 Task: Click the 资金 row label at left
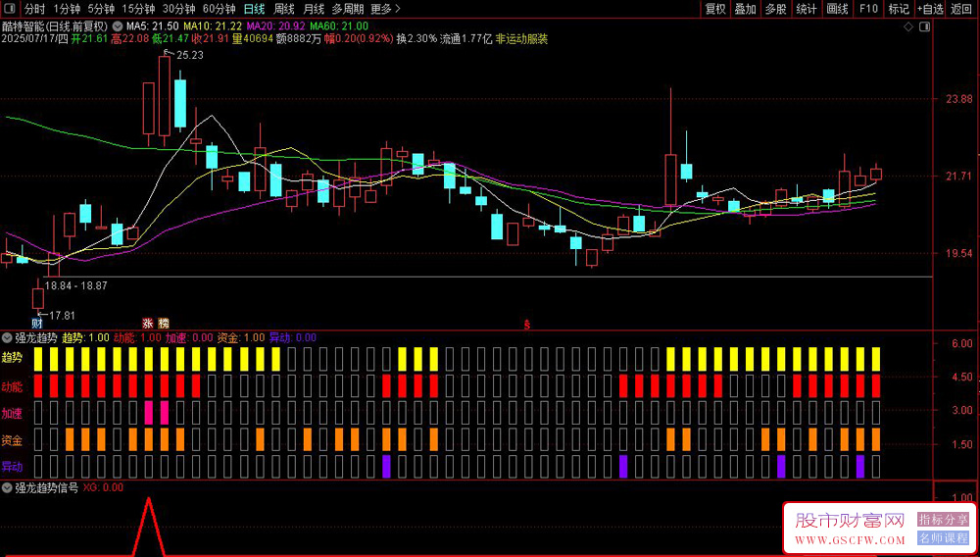12,440
